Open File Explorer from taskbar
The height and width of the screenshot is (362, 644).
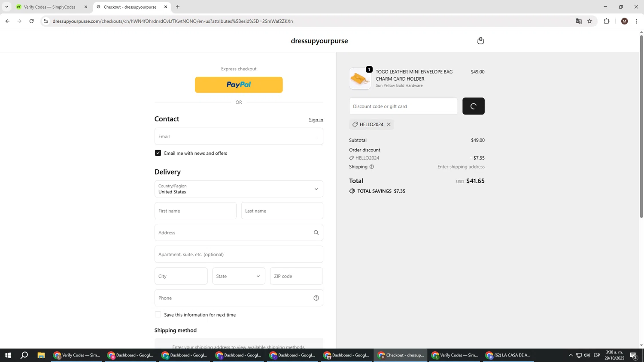[41, 355]
